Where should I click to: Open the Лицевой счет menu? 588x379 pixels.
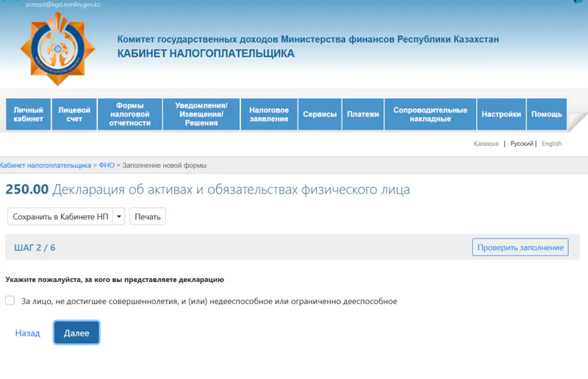(74, 115)
